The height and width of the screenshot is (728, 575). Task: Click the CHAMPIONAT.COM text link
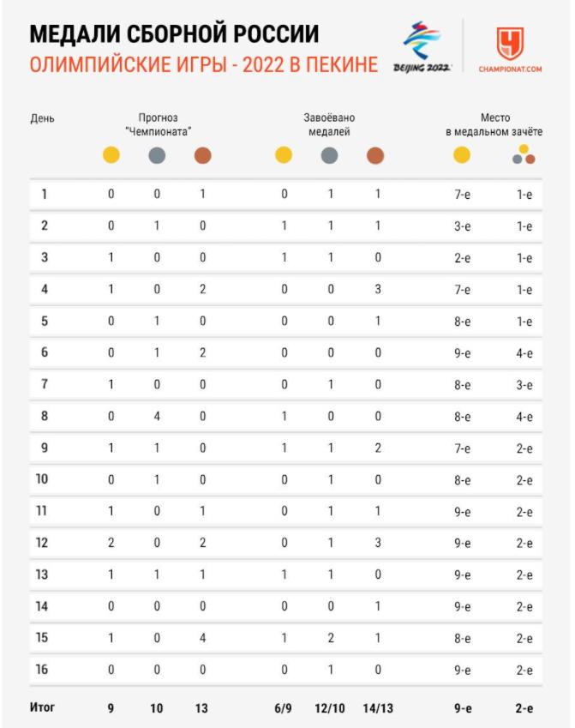[510, 69]
